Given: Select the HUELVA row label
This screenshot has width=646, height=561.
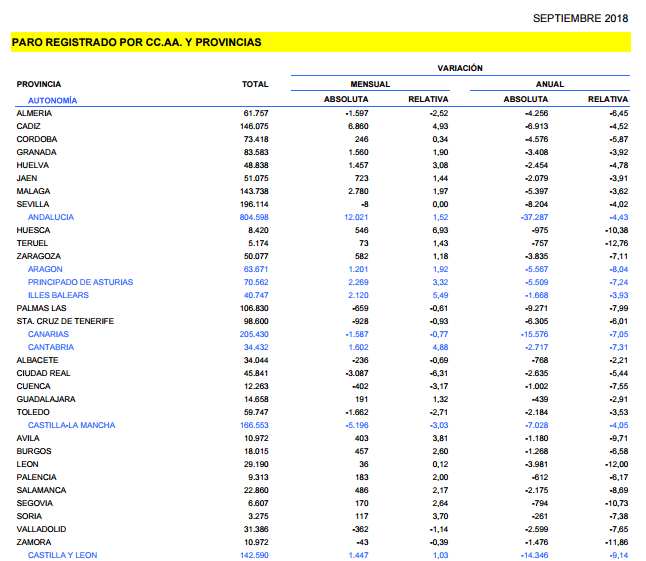Looking at the screenshot, I should point(33,165).
